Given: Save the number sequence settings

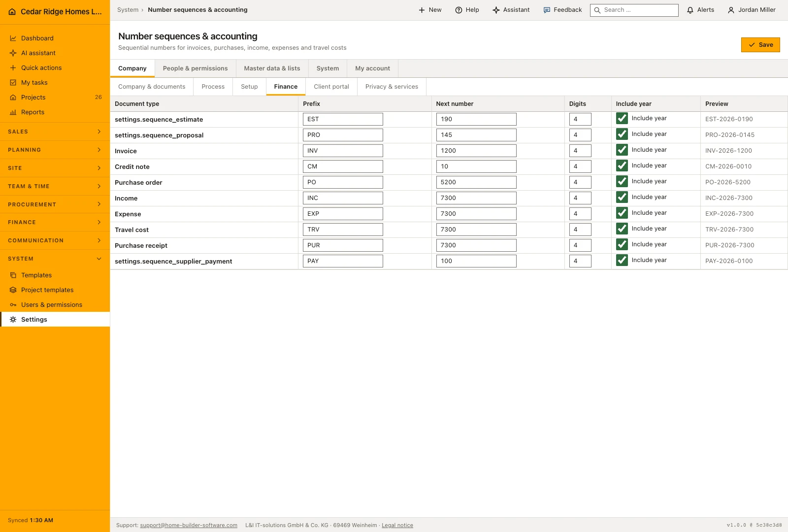Looking at the screenshot, I should click(760, 45).
